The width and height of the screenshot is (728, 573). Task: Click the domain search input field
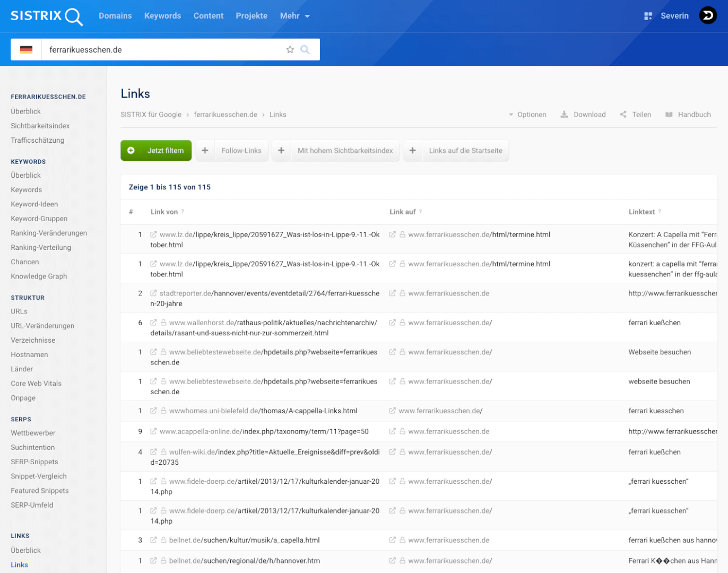pyautogui.click(x=164, y=49)
